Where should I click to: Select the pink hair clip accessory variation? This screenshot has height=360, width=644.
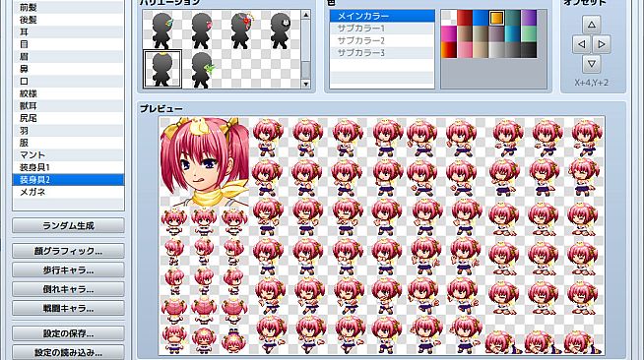[201, 30]
